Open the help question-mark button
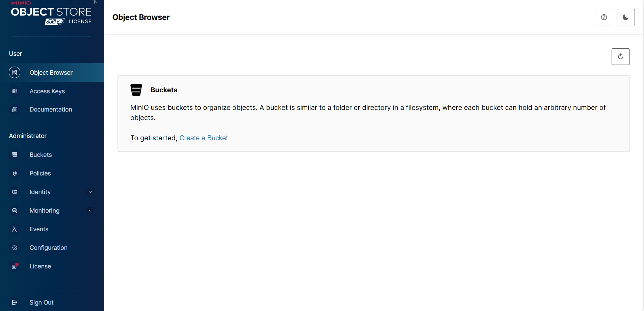 [604, 17]
